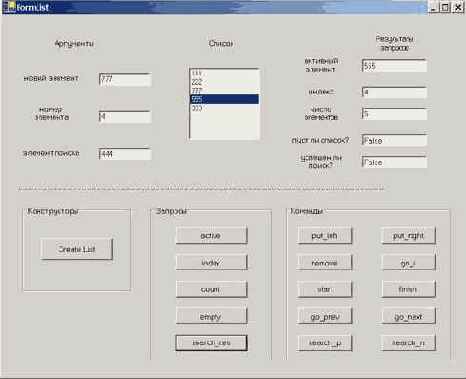Click the go_next command button
This screenshot has width=466, height=379.
408,316
